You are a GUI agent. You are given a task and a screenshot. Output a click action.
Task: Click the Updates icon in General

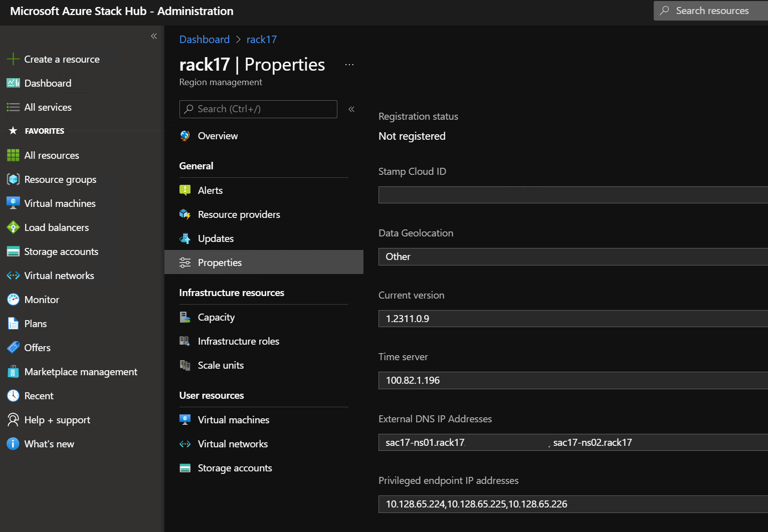(185, 238)
